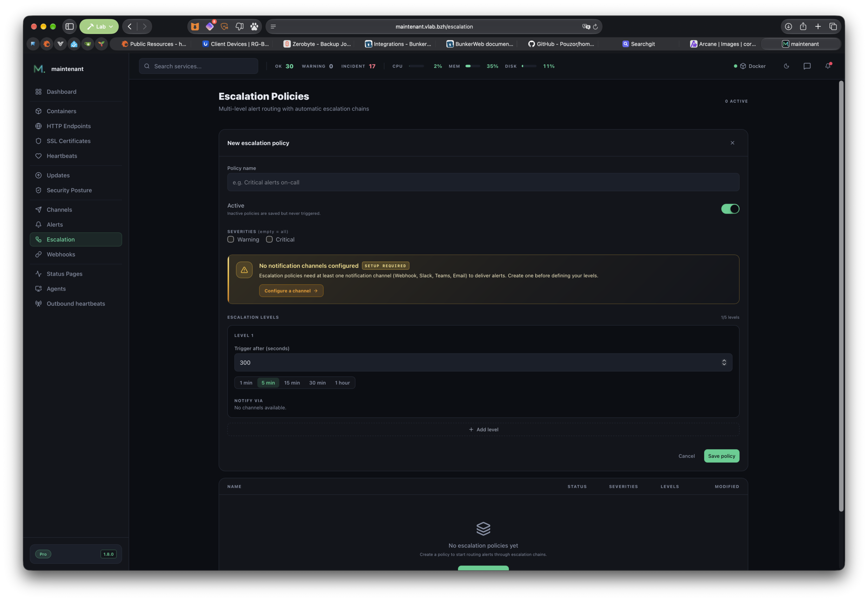Click Cancel in the policy form

[686, 456]
